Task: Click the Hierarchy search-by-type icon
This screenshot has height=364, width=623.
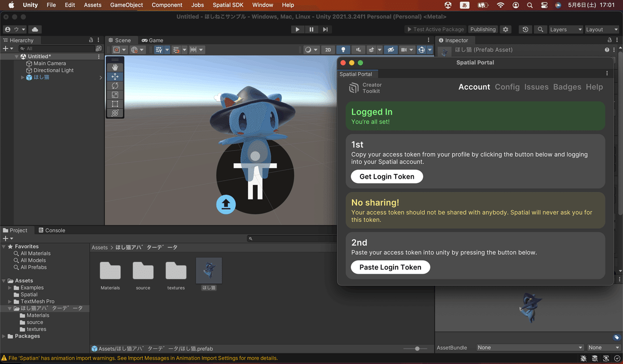Action: 99,48
